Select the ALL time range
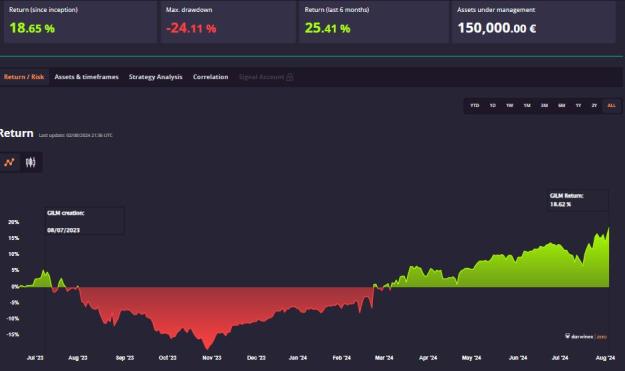The image size is (625, 371). (611, 106)
